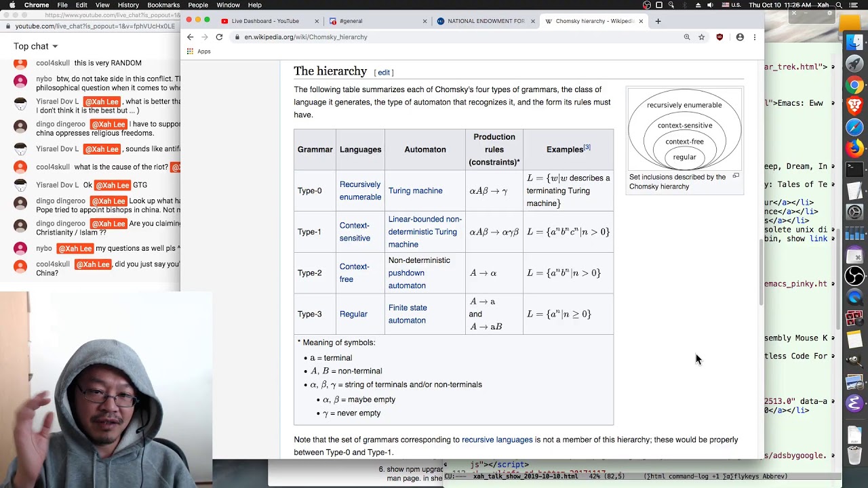
Task: Expand the Top chat dropdown
Action: tap(36, 46)
